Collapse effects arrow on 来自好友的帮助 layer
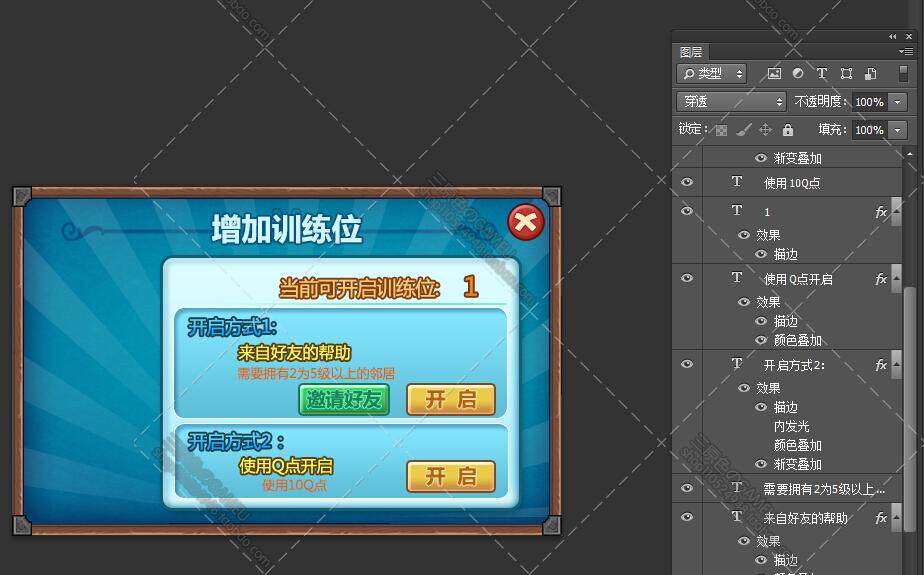 896,518
